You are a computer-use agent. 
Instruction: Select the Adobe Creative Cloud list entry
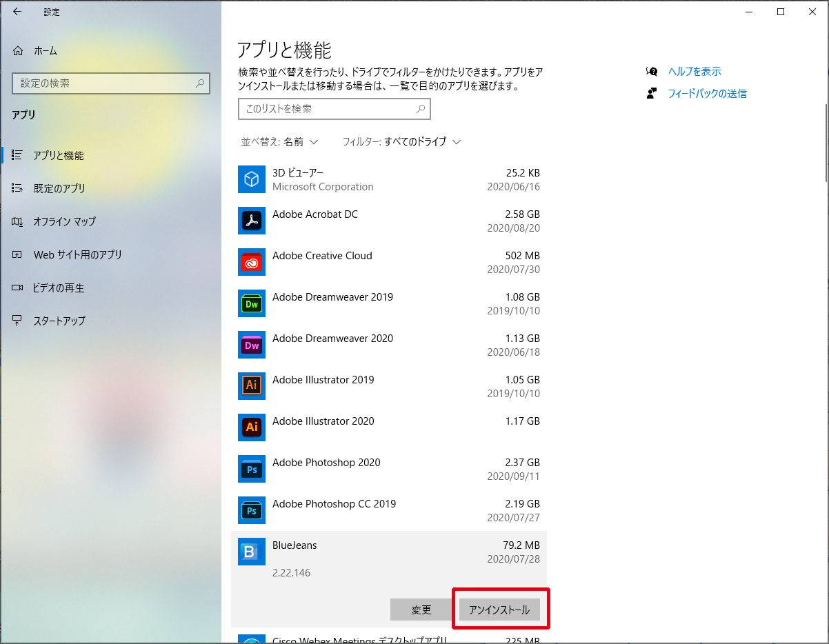click(389, 262)
